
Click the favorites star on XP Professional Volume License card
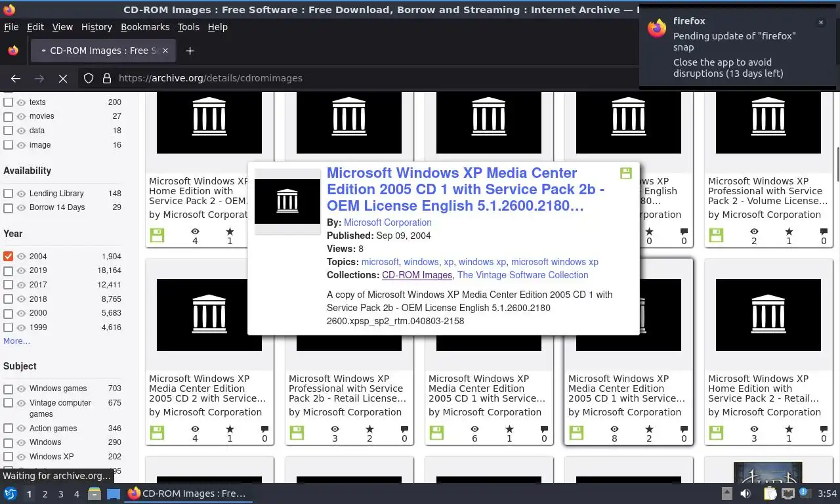789,232
